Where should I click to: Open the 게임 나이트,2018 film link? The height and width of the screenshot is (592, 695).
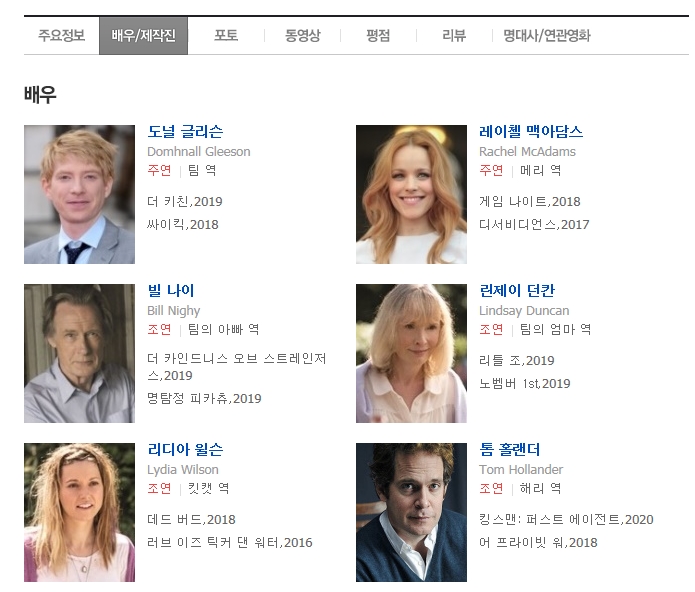point(530,202)
